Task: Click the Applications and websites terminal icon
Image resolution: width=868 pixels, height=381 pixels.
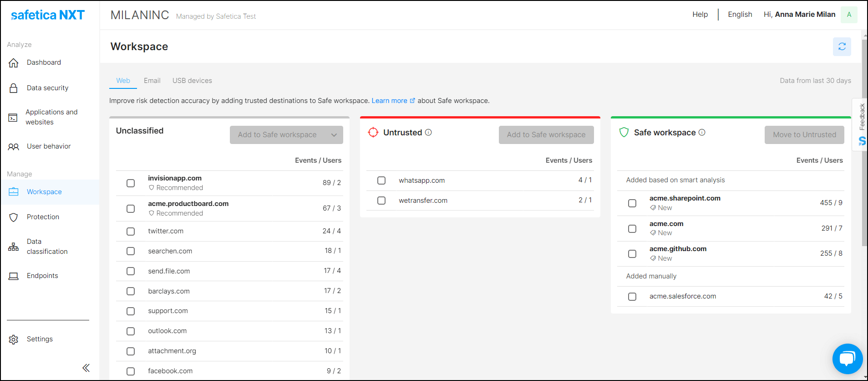Action: (13, 118)
